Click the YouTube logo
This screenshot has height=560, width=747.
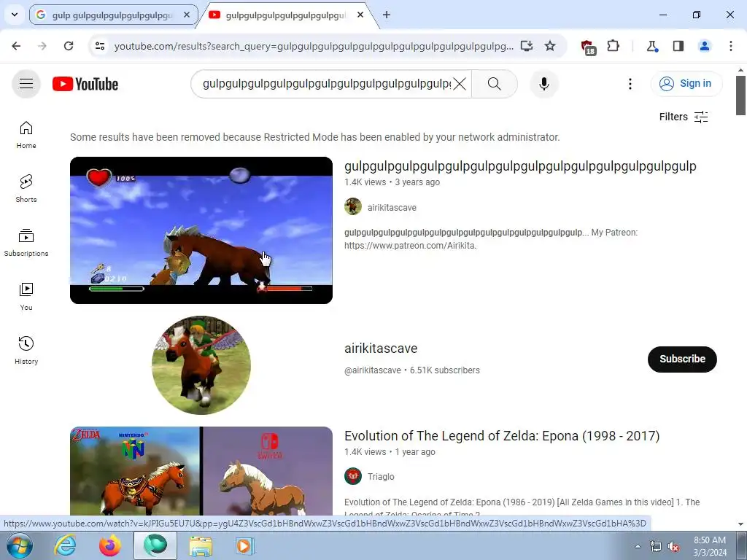85,84
